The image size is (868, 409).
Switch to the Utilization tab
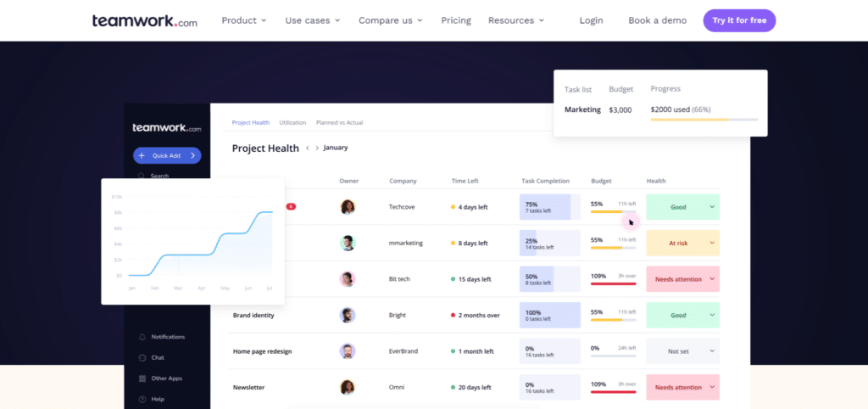292,122
